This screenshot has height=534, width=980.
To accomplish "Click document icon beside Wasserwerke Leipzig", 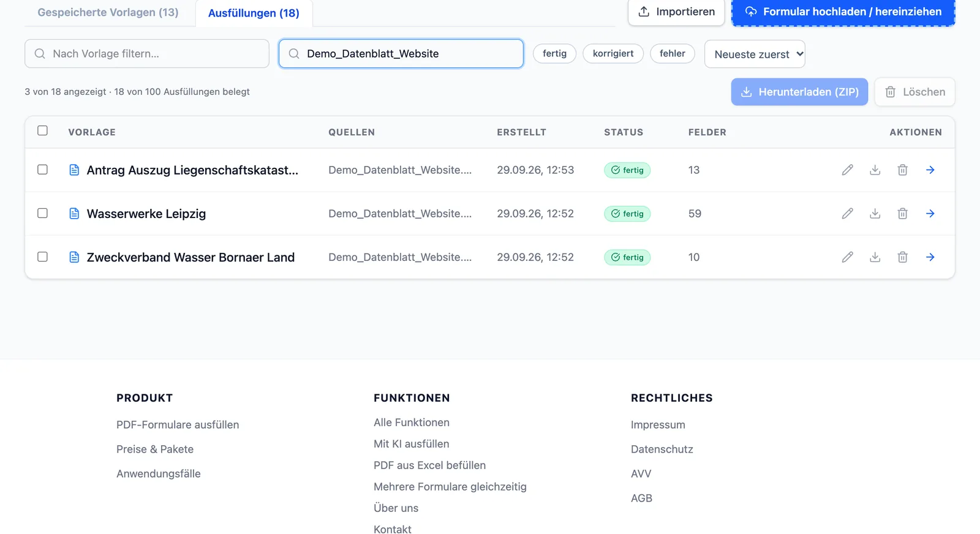I will [74, 214].
